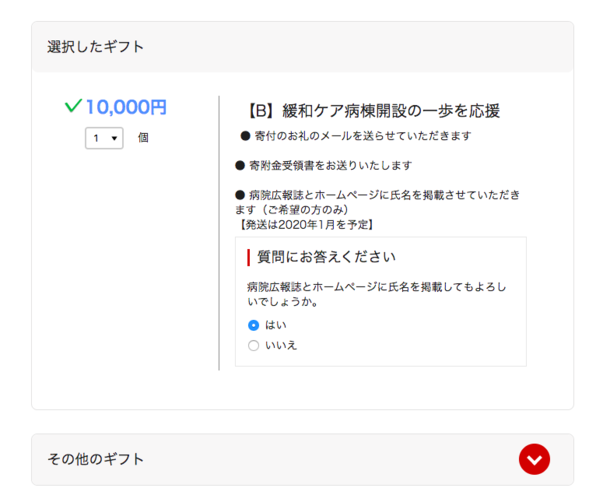Click the 個 unit label

pos(143,138)
